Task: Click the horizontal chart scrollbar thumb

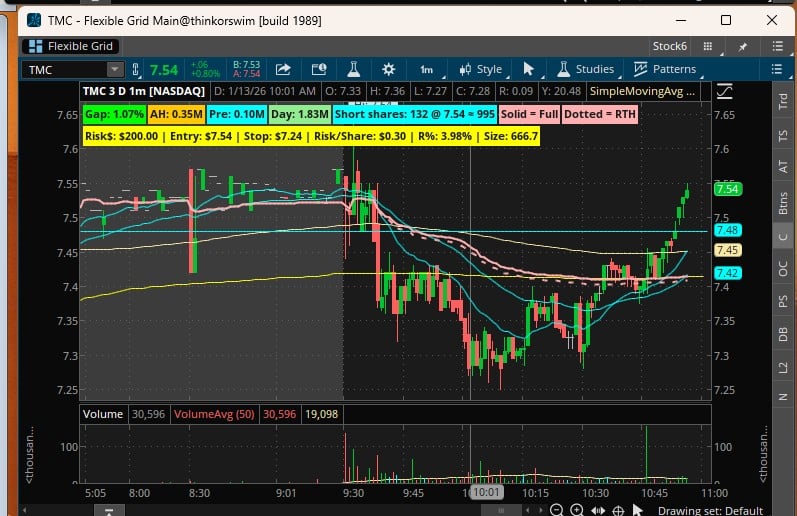Action: tap(501, 510)
